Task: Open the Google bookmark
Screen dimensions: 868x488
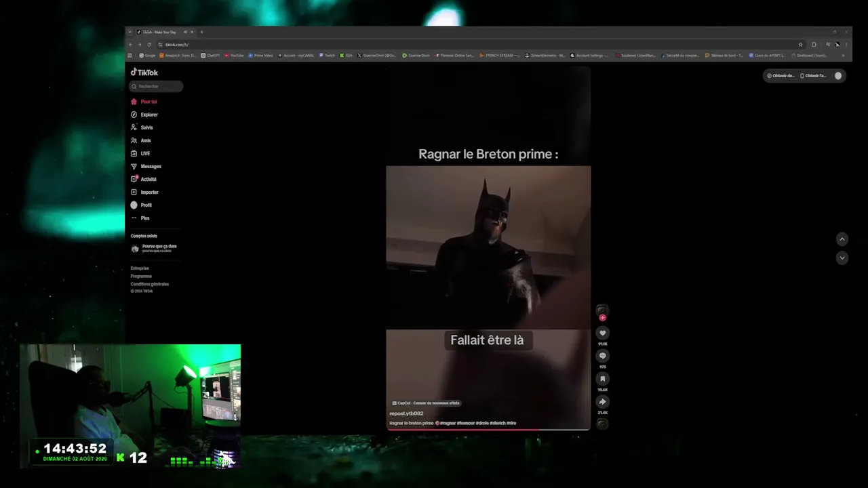Action: pos(148,56)
